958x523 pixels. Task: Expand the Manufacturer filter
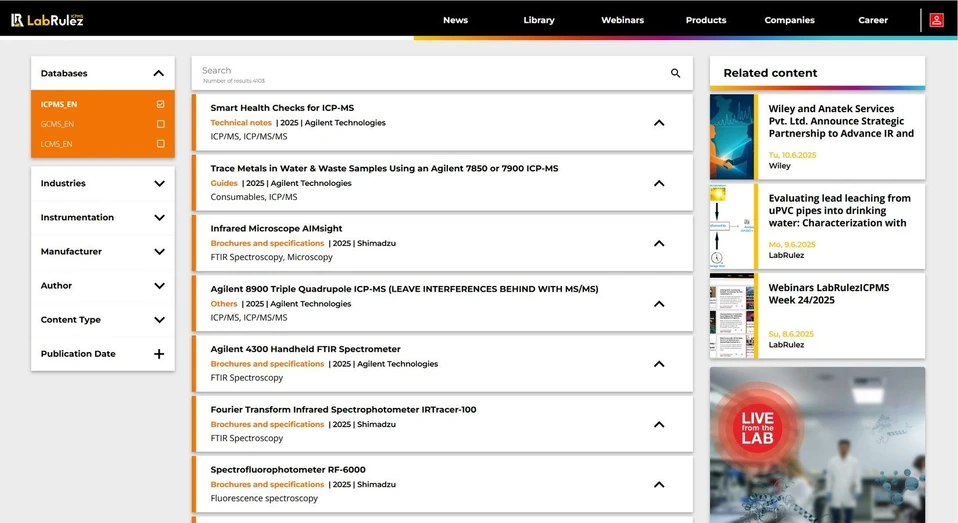(x=159, y=252)
